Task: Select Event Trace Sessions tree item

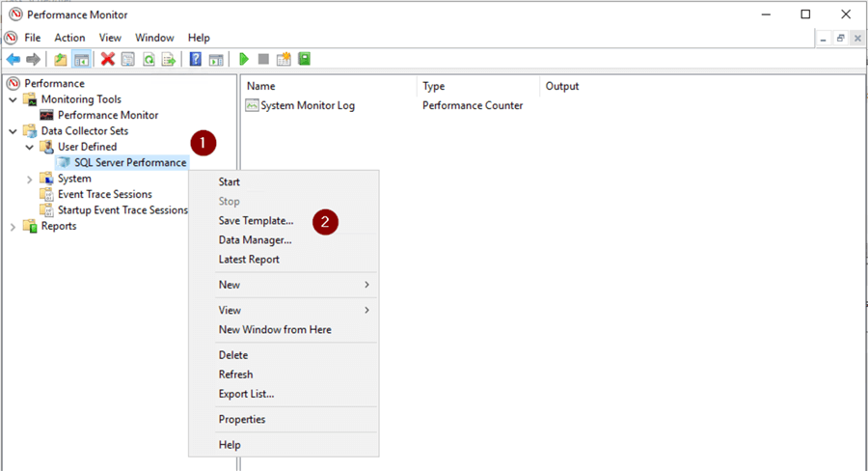Action: coord(105,195)
